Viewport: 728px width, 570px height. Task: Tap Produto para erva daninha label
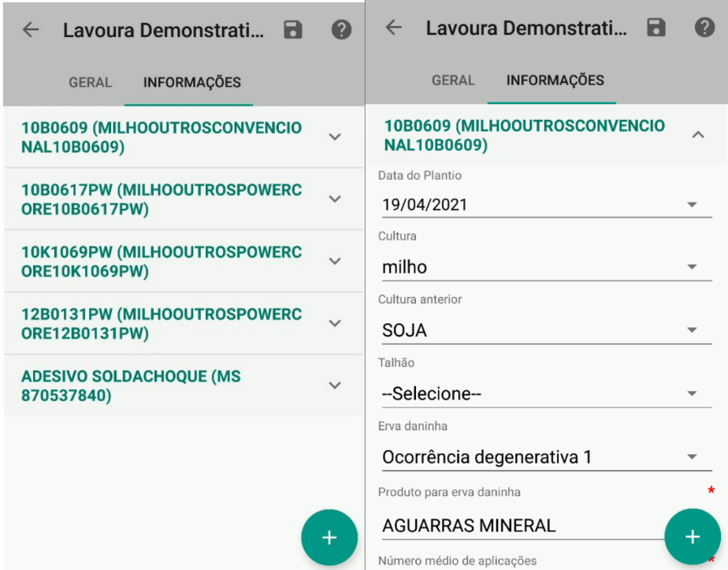coord(449,492)
